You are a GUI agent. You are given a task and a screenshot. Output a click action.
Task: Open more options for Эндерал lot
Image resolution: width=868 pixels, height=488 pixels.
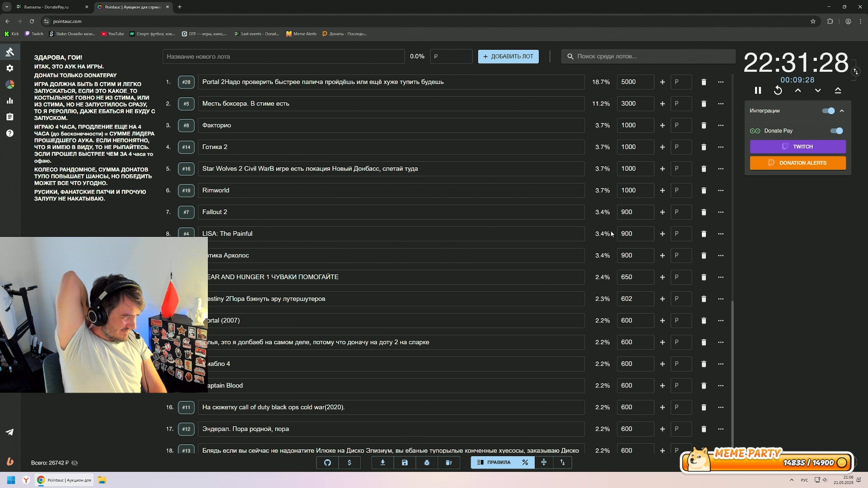point(721,429)
